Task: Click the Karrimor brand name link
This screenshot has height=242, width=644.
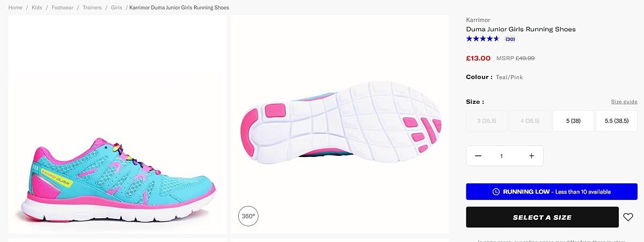Action: [478, 20]
